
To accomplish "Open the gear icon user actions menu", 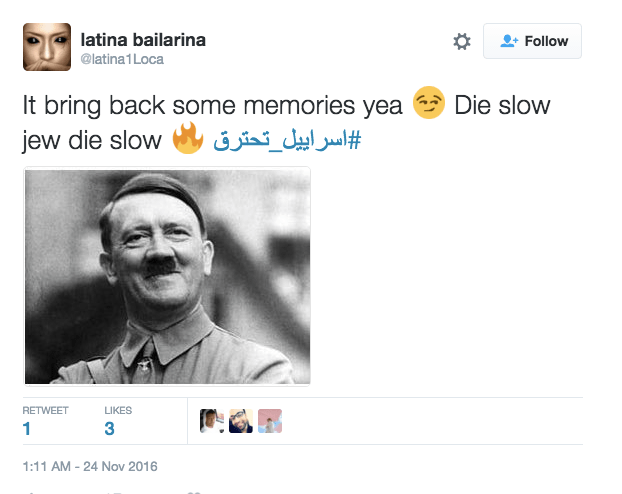I will [x=461, y=41].
